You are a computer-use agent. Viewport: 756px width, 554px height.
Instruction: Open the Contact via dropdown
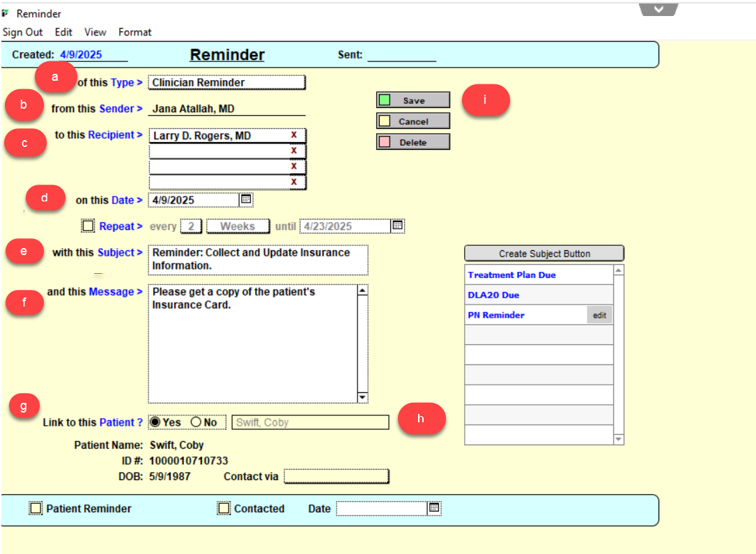337,477
